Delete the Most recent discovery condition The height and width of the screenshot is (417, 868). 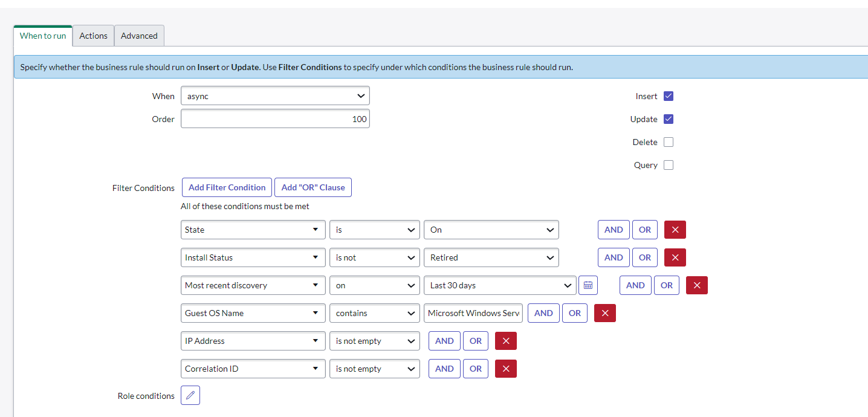click(x=696, y=285)
